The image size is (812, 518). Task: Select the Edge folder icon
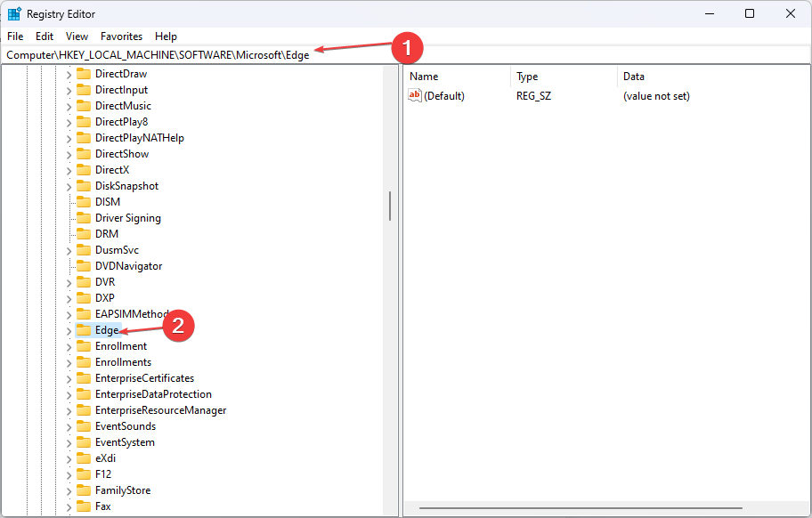84,330
